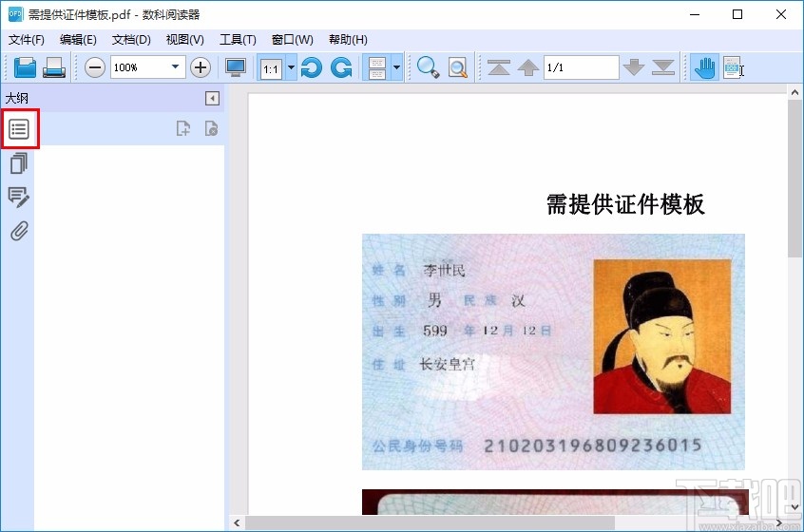804x532 pixels.
Task: Select the text selection tool
Action: (734, 67)
